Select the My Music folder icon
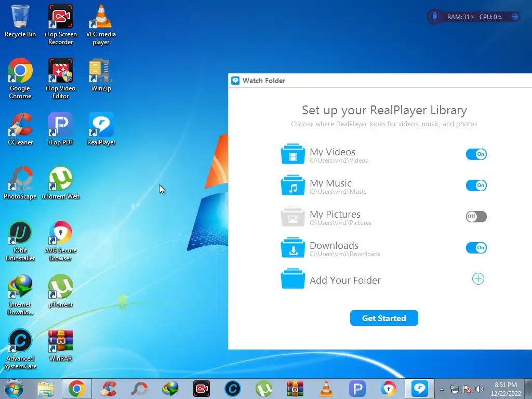 293,185
